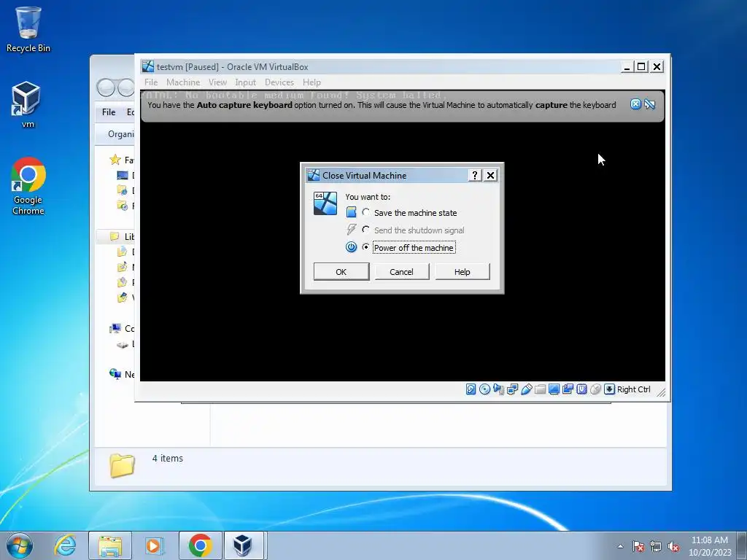The height and width of the screenshot is (560, 747).
Task: Dismiss the auto capture keyboard notification
Action: [635, 104]
